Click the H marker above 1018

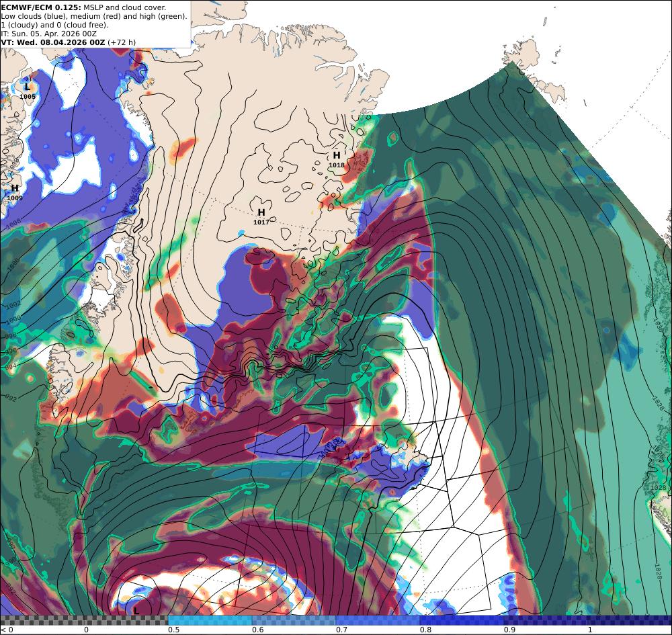click(x=337, y=155)
